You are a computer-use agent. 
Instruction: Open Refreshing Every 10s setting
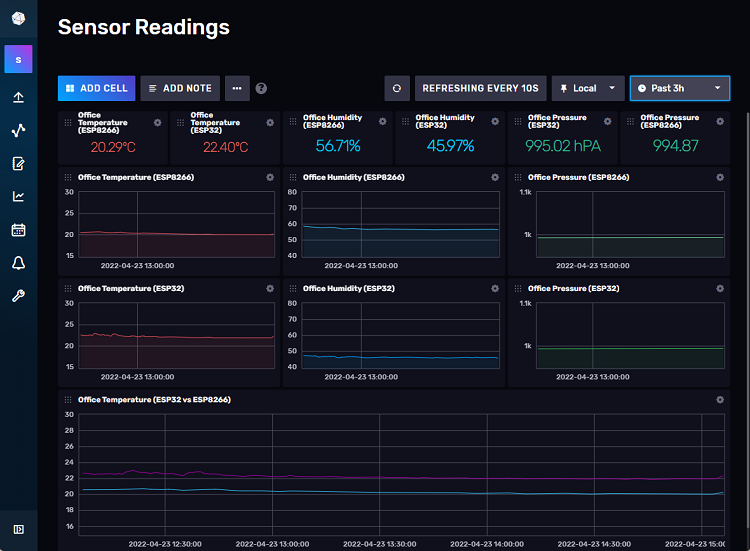pos(481,88)
